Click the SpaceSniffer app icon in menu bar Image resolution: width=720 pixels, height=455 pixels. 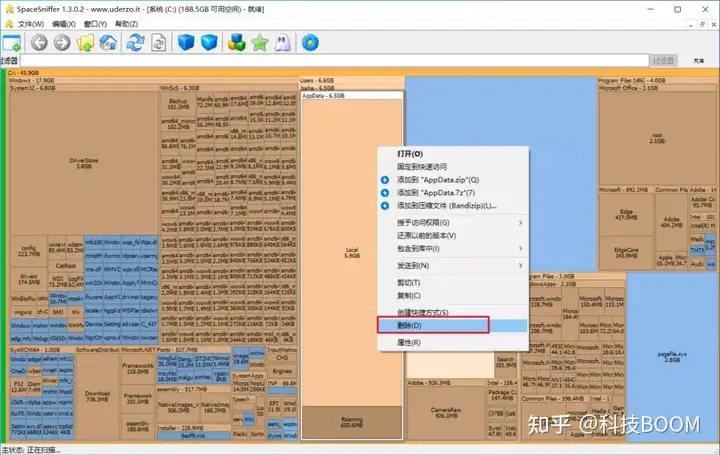coord(9,24)
